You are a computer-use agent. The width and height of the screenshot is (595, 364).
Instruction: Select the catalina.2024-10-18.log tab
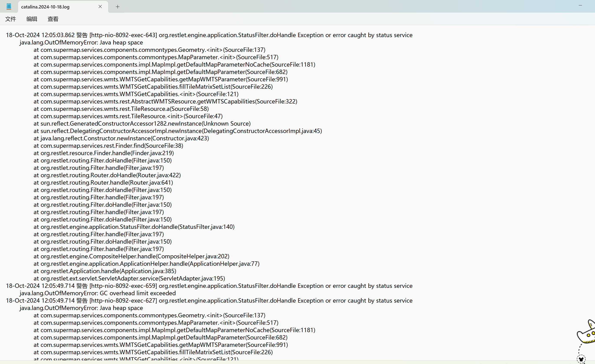coord(45,7)
